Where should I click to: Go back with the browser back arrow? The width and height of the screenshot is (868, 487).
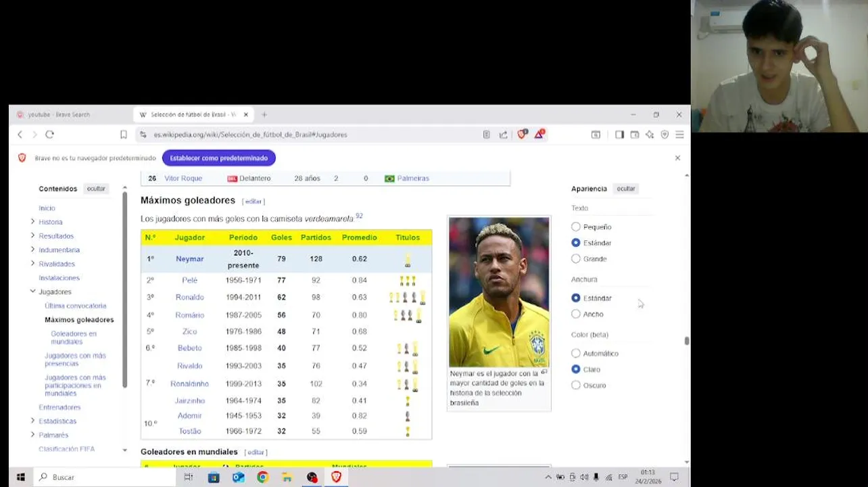[x=20, y=135]
